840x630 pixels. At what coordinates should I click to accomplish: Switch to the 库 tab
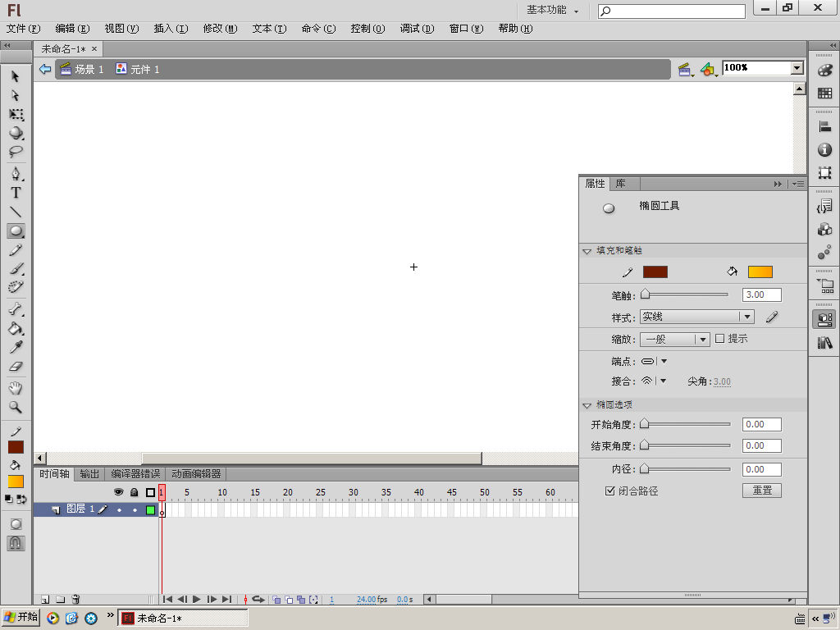click(620, 184)
